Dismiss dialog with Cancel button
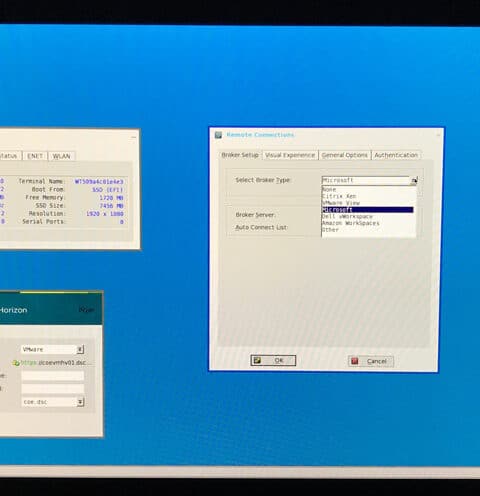This screenshot has width=480, height=496. click(x=371, y=361)
